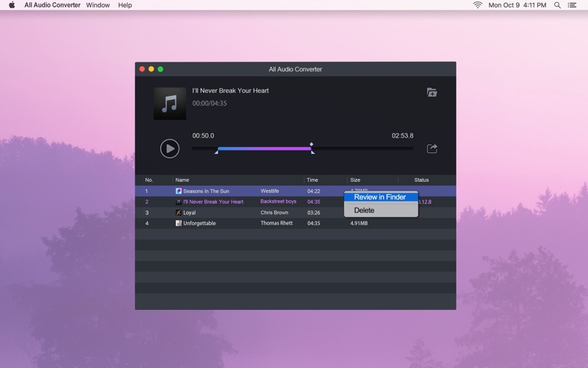Click the 02:53.8 trim end time
The width and height of the screenshot is (588, 368).
tap(402, 135)
